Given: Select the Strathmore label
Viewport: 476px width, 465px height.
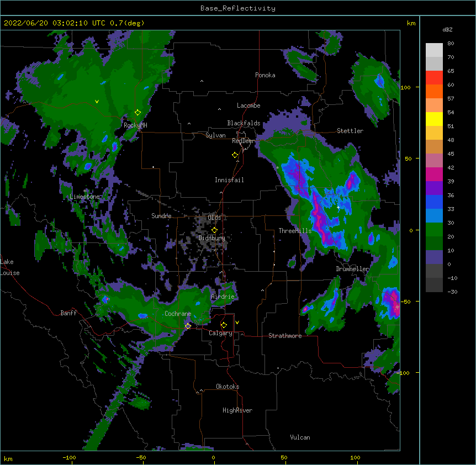Looking at the screenshot, I should pos(285,336).
